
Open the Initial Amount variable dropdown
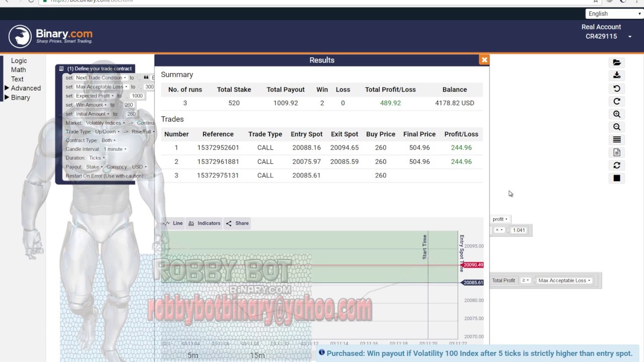(93, 114)
